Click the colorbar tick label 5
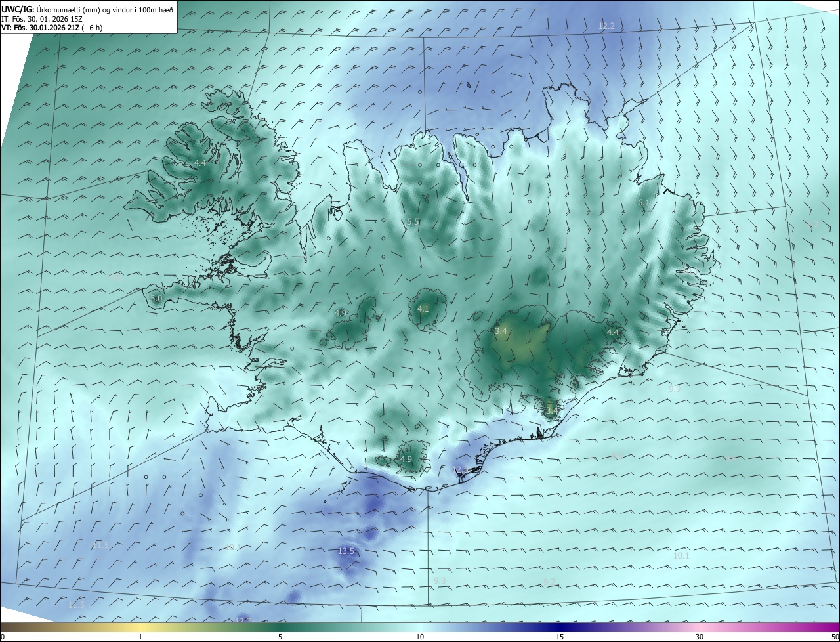The height and width of the screenshot is (642, 840). (x=280, y=637)
